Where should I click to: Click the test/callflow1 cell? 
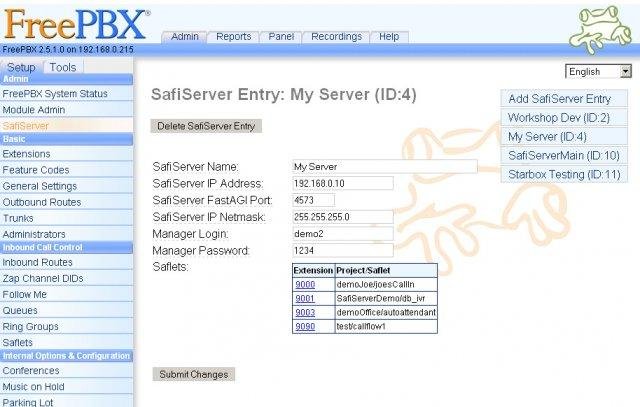coord(386,326)
